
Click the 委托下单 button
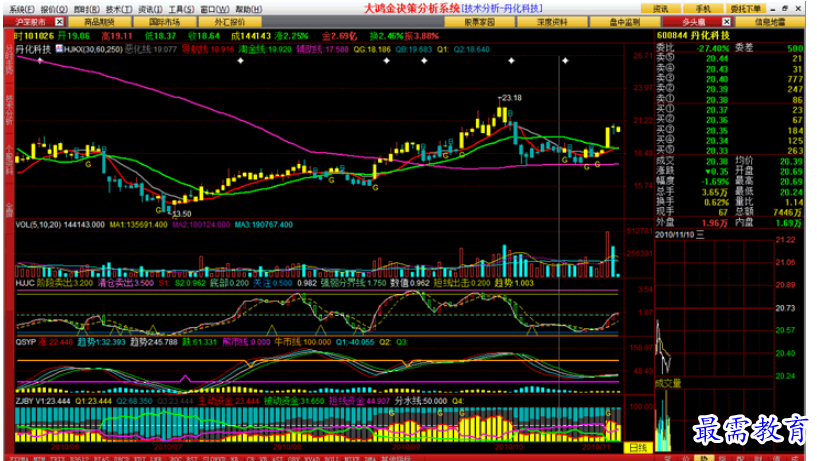point(749,8)
